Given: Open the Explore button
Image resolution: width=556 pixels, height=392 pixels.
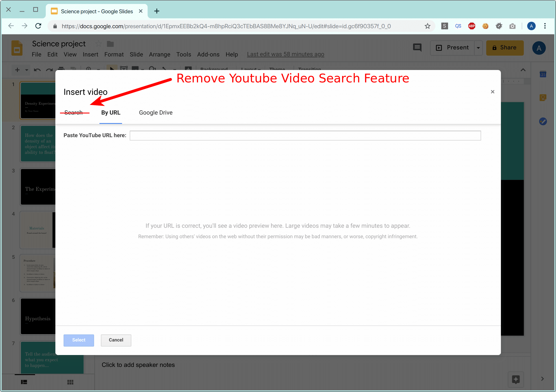Looking at the screenshot, I should click(x=516, y=380).
